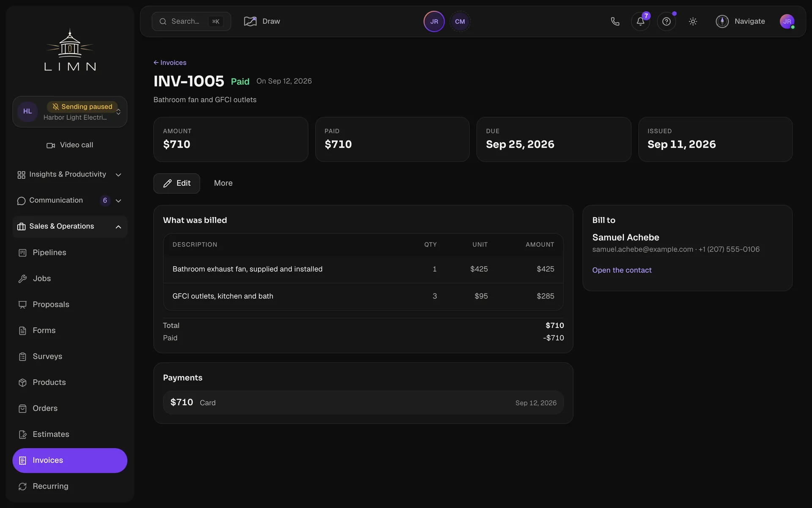This screenshot has height=508, width=812.
Task: Open the help question mark icon
Action: click(667, 22)
